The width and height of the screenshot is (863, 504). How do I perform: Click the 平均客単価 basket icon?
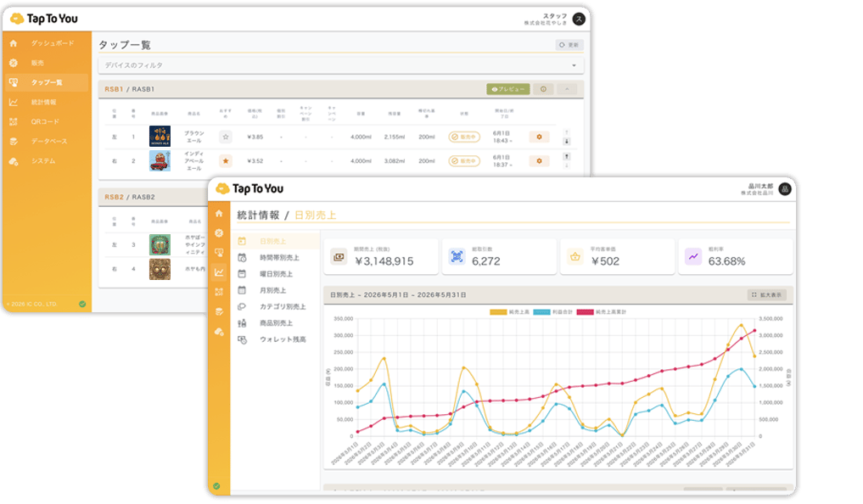point(575,256)
